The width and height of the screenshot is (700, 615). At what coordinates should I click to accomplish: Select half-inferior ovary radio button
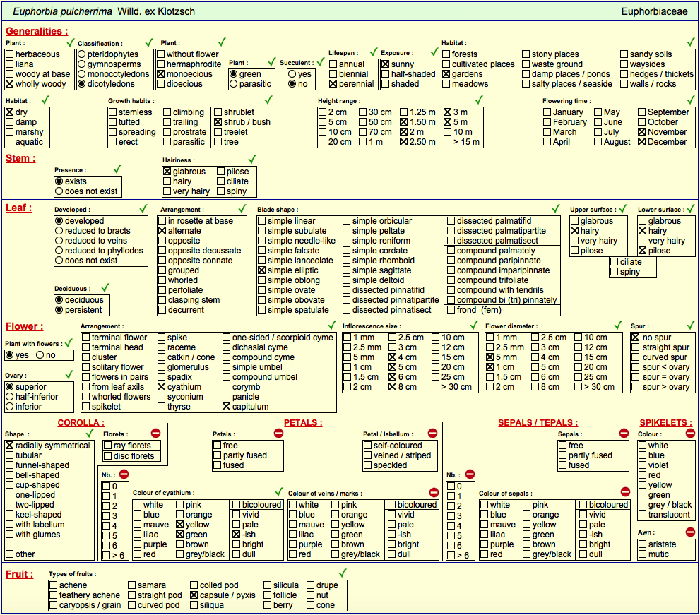pyautogui.click(x=9, y=396)
